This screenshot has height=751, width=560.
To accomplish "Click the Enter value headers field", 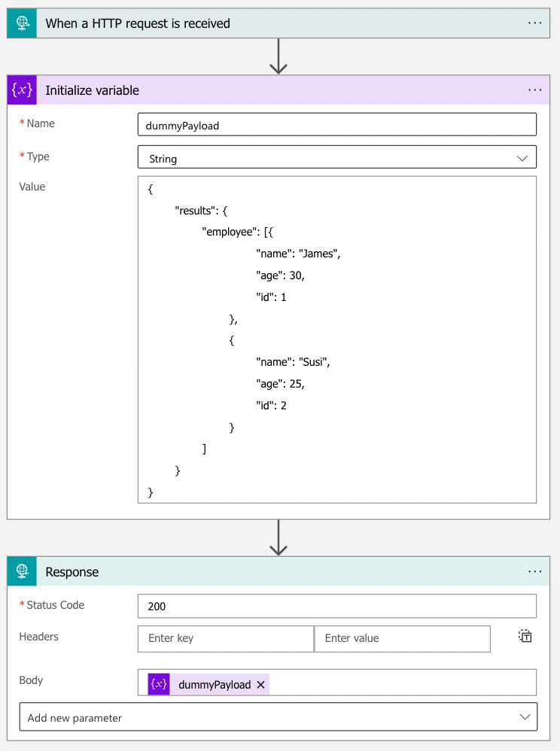I will 403,638.
